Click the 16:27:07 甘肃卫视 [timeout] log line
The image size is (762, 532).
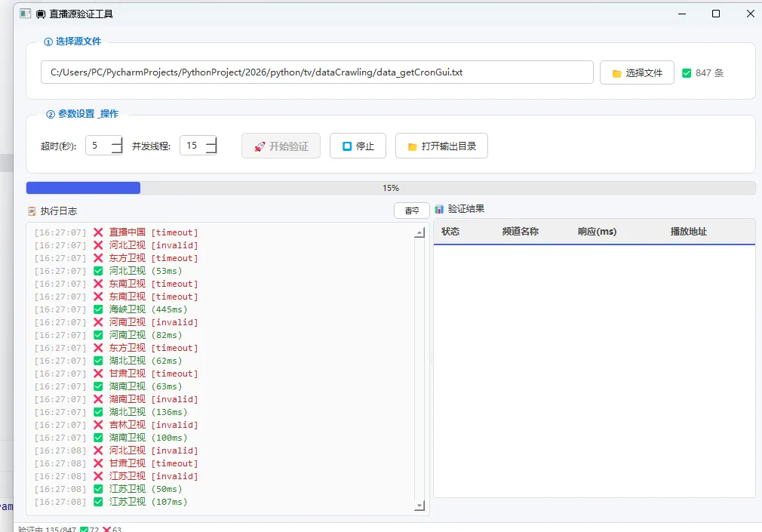[116, 374]
